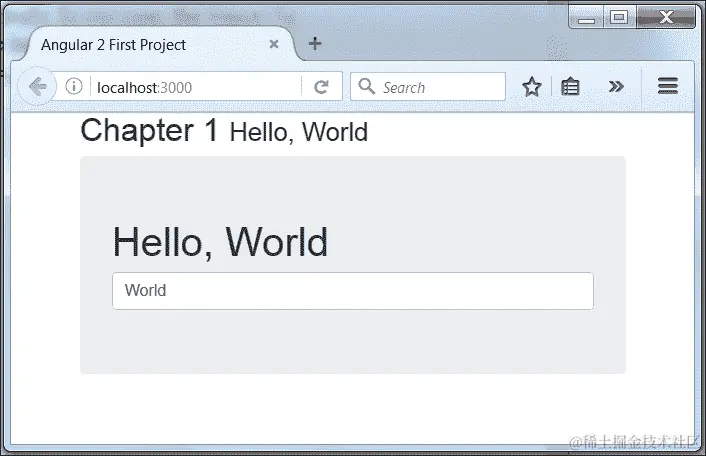Go back with the browser back arrow
Screen dimensions: 706x456
pos(37,86)
